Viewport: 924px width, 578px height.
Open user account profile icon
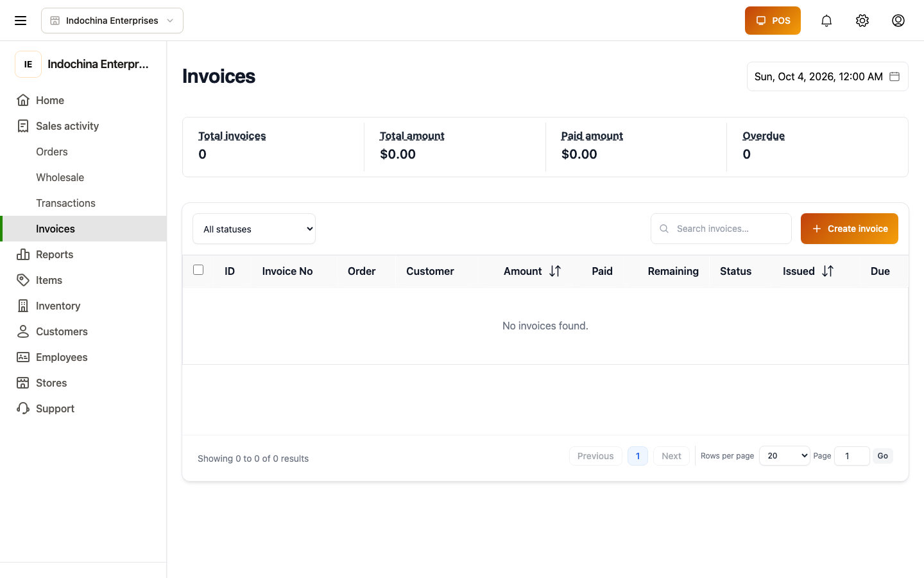(898, 21)
